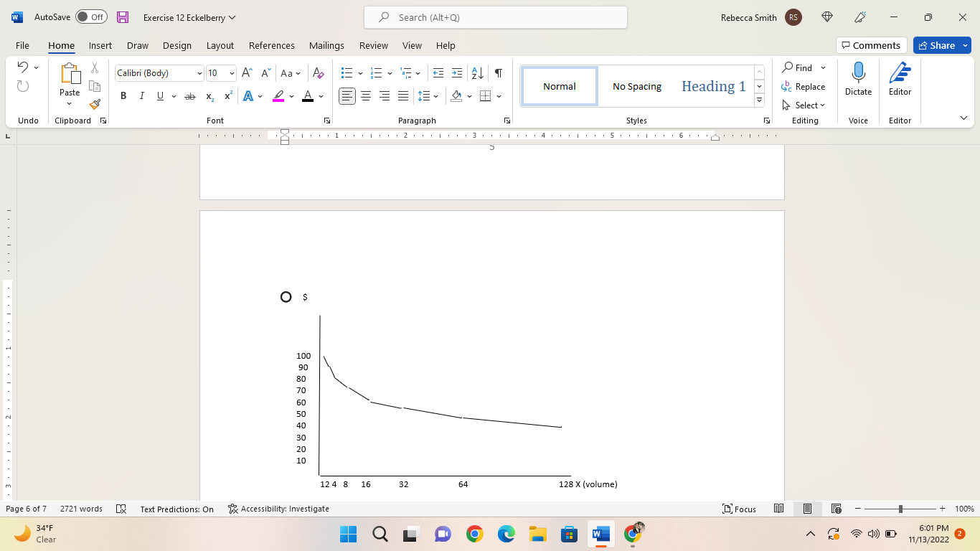Select the Format Painter brush
This screenshot has width=980, height=551.
point(95,104)
